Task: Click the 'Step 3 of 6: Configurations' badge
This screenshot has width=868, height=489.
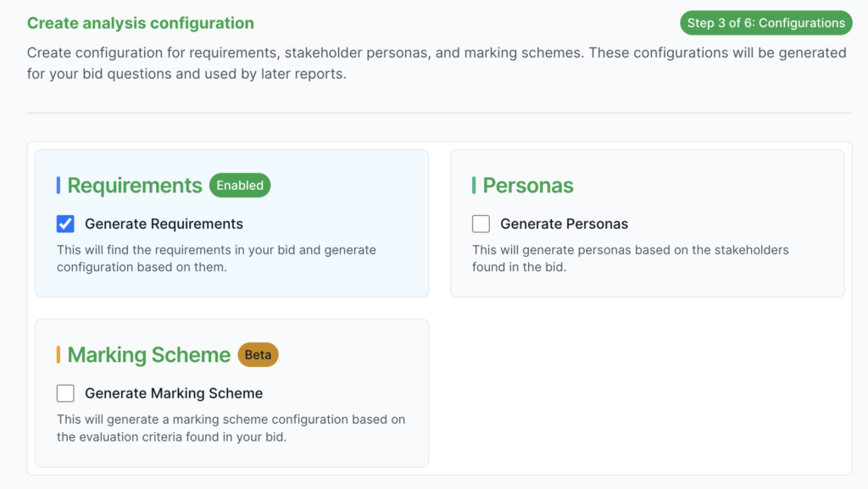Action: (x=765, y=23)
